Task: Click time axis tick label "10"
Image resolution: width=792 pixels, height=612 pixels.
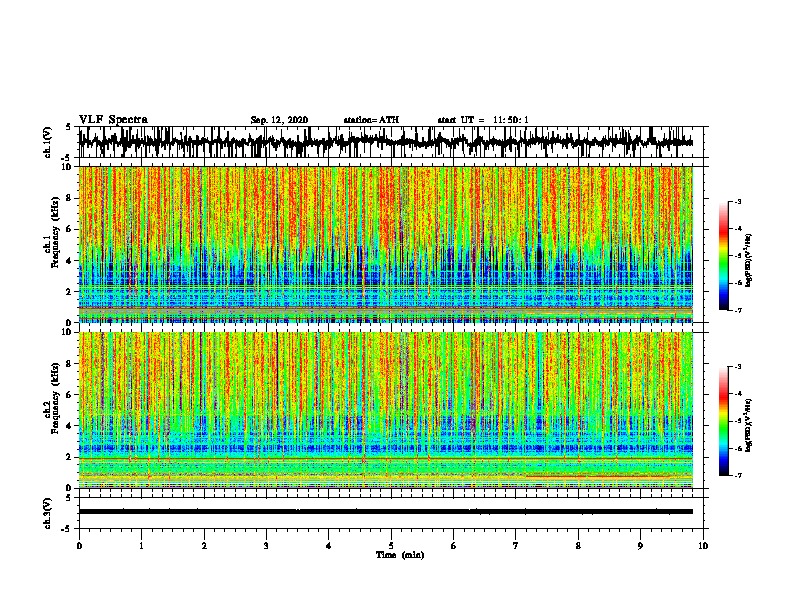Action: (703, 545)
